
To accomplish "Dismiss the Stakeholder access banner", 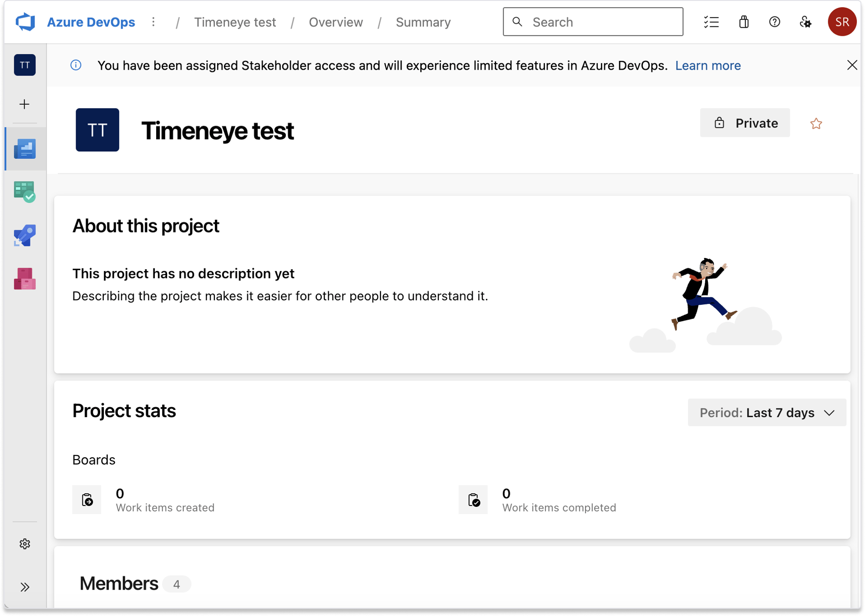I will coord(852,65).
